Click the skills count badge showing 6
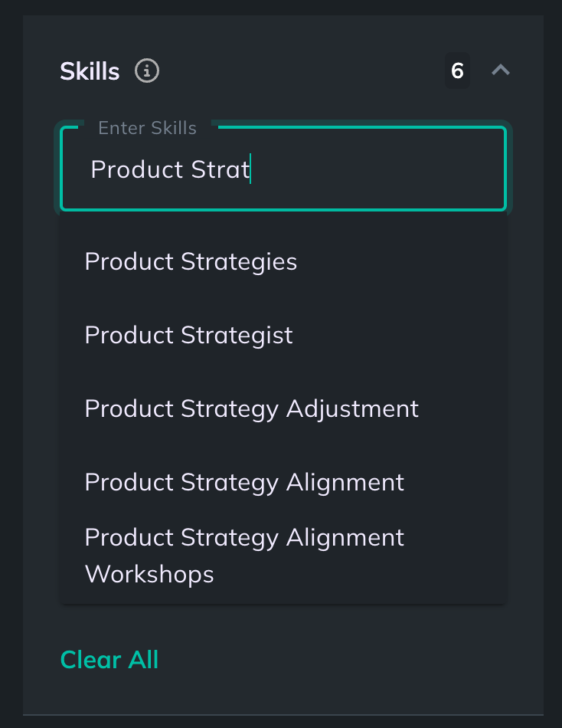 pyautogui.click(x=457, y=71)
